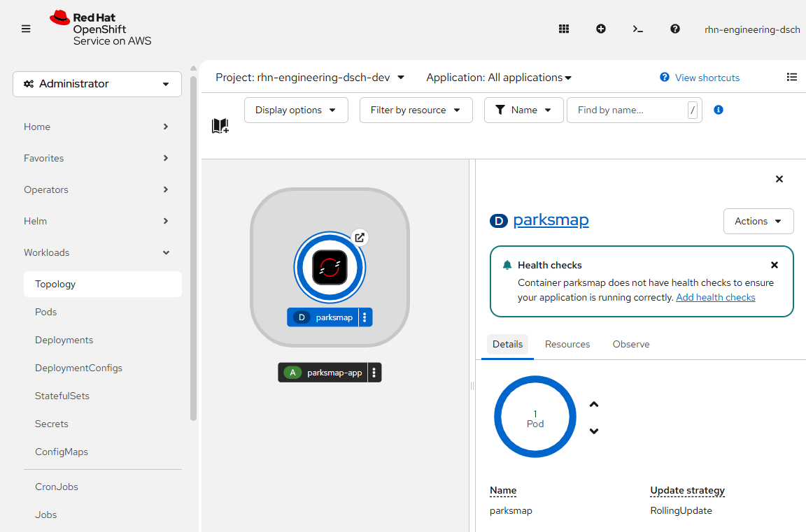Click the add to project catalog icon
This screenshot has width=806, height=532.
[220, 126]
